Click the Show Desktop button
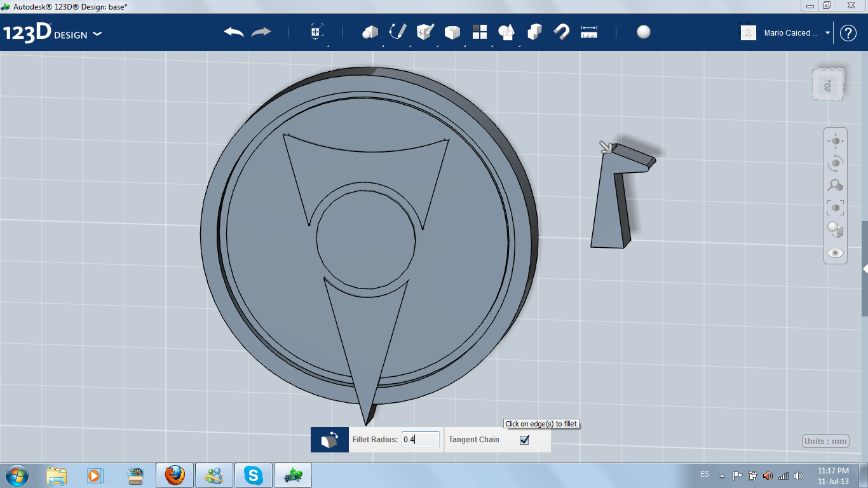Viewport: 868px width, 488px height. click(864, 475)
